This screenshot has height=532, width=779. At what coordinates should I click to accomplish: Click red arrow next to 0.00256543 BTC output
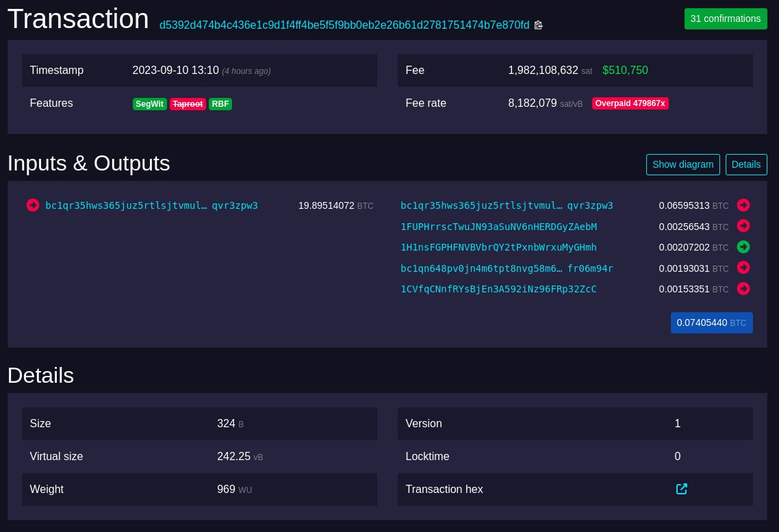pyautogui.click(x=743, y=226)
